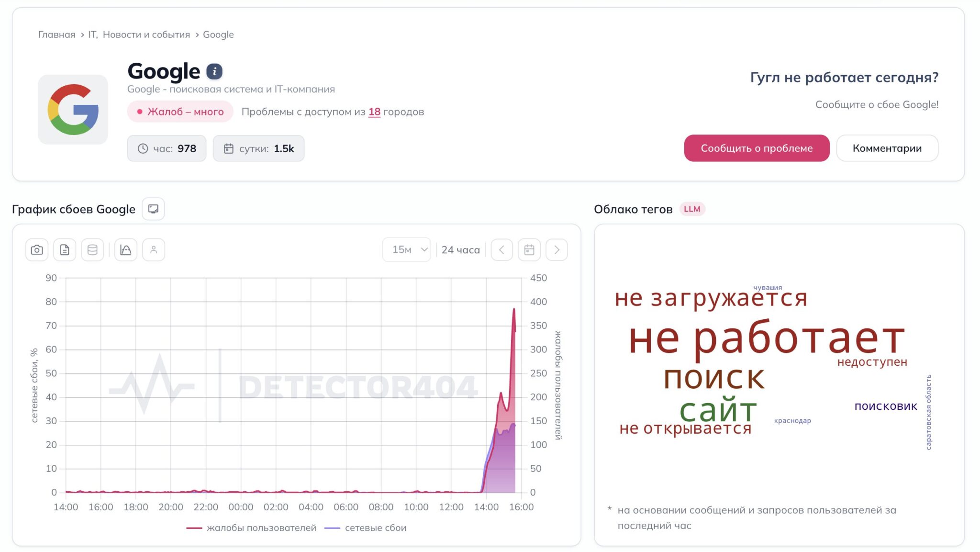Click tag 'не открывается' in cloud
This screenshot has height=552, width=980.
(685, 428)
